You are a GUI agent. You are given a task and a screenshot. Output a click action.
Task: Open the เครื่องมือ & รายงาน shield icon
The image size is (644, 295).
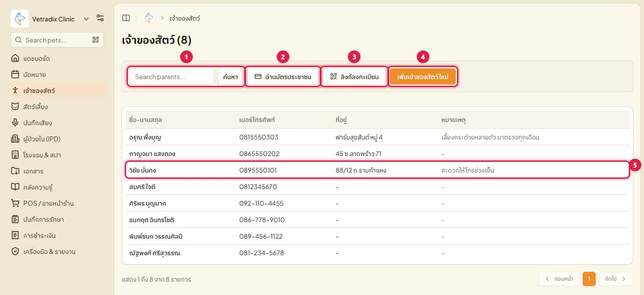15,252
